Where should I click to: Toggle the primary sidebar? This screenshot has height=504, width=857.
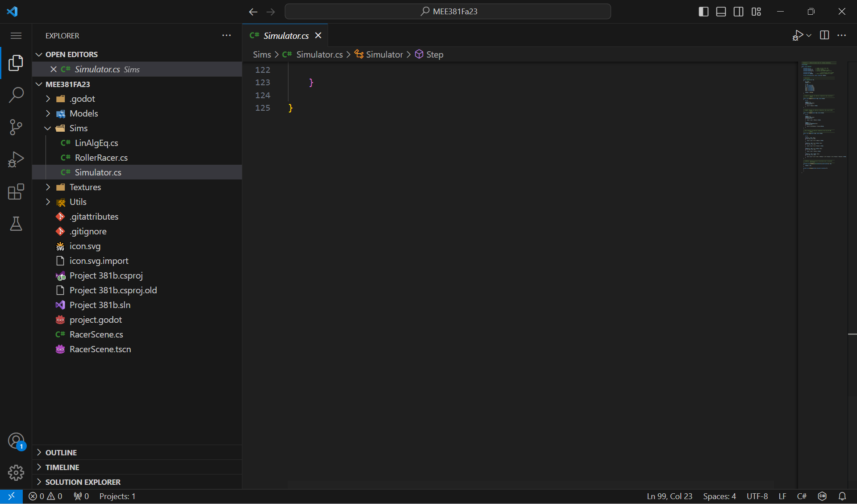(703, 12)
